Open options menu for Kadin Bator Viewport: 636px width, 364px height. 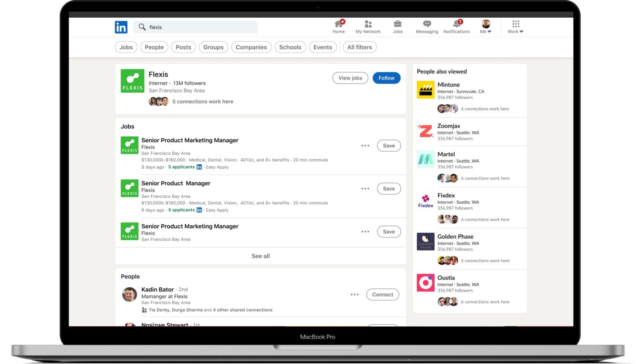tap(354, 294)
